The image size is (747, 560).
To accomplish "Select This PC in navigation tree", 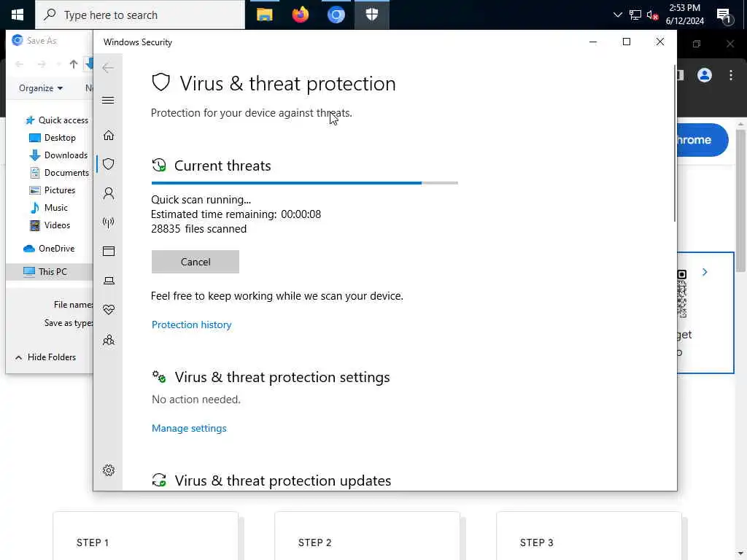I will click(x=46, y=272).
